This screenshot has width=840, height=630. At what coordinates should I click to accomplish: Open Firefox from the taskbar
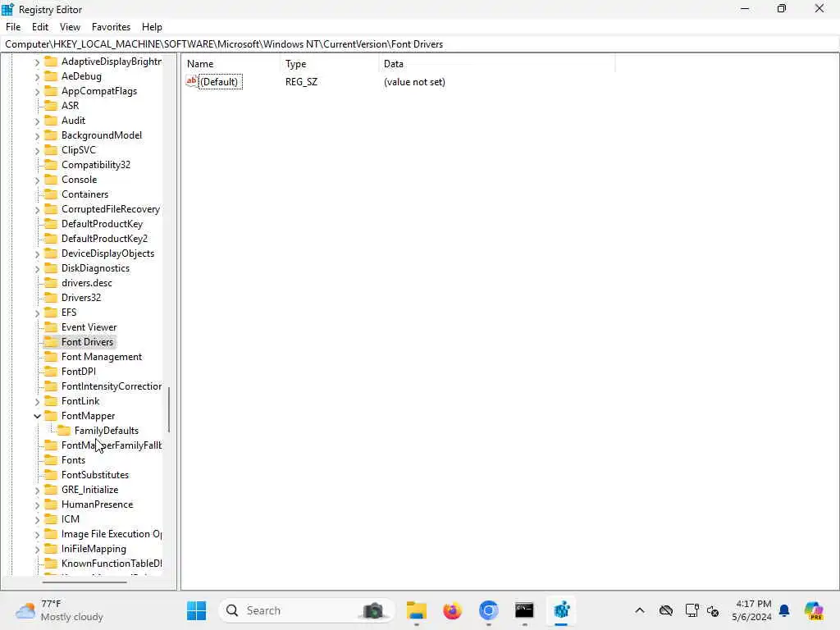coord(453,610)
